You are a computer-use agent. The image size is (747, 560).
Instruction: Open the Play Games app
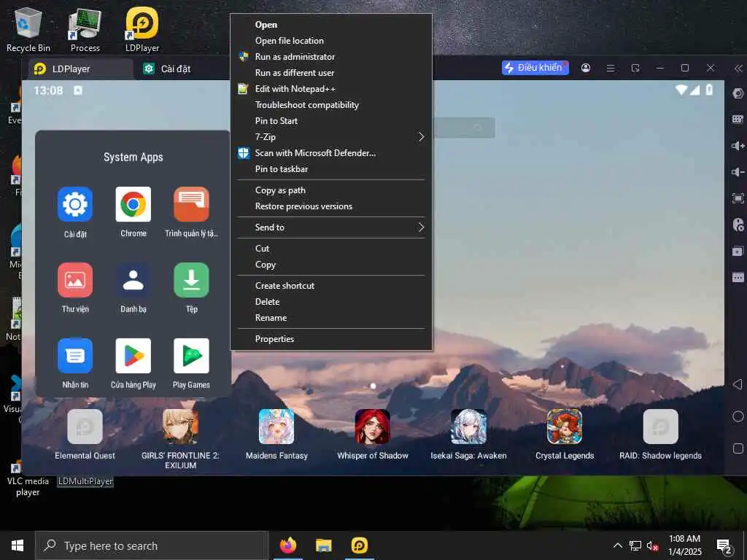pyautogui.click(x=191, y=363)
